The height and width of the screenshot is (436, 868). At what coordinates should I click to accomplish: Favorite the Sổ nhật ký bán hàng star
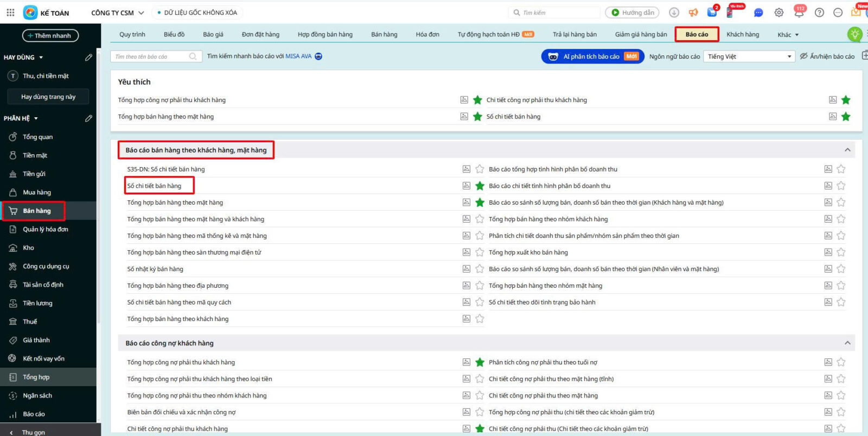[480, 269]
